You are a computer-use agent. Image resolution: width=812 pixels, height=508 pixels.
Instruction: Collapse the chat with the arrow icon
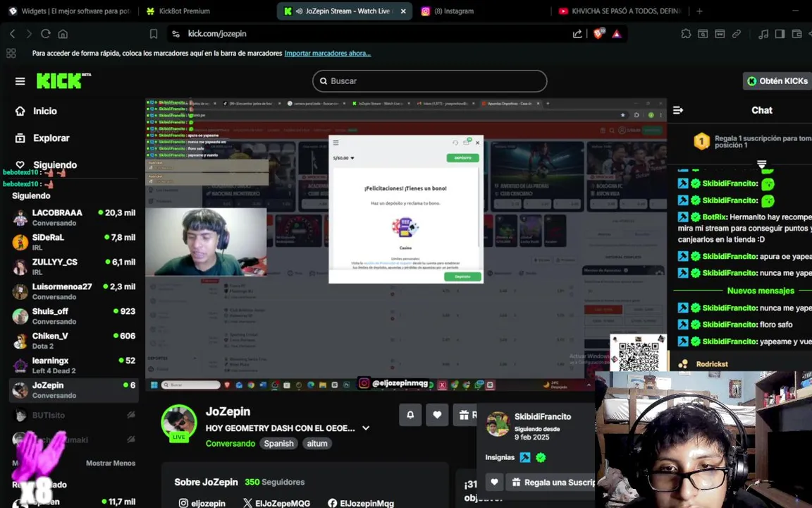pyautogui.click(x=678, y=110)
